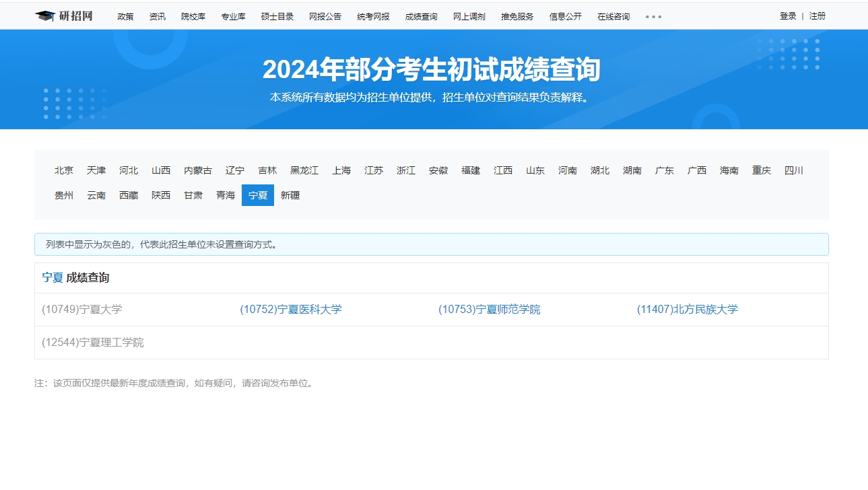The width and height of the screenshot is (868, 490).
Task: Click the banner subtitle starting 本系统所有数据
Action: click(x=432, y=97)
